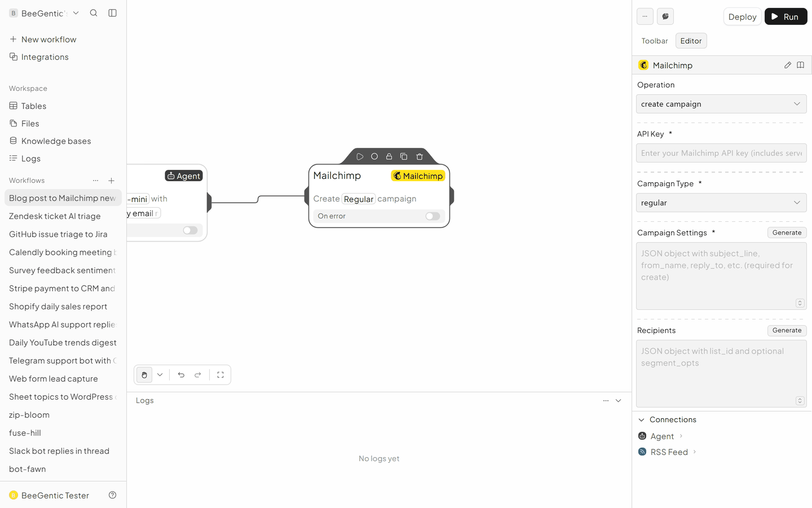Run the workflow
Viewport: 812px width, 508px height.
pos(785,17)
